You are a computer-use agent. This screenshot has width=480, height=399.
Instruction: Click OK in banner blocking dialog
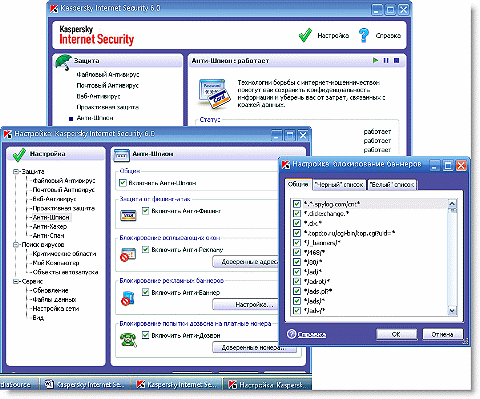click(396, 334)
